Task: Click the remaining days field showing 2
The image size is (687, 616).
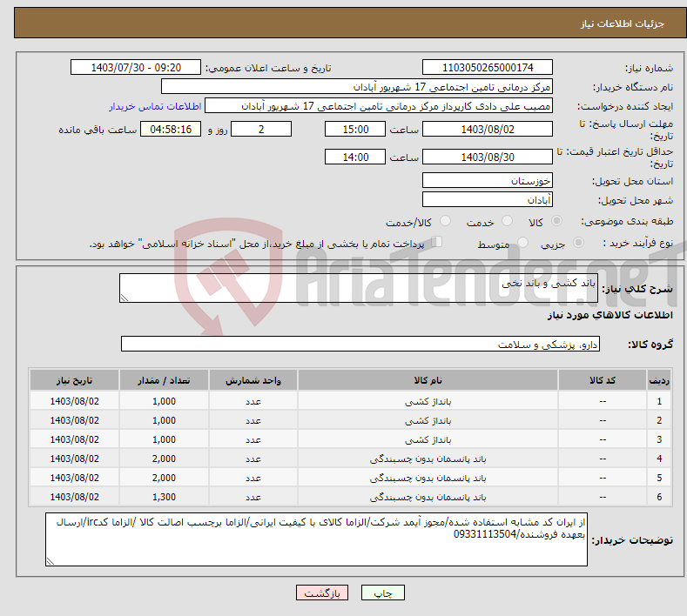Action: (x=261, y=129)
